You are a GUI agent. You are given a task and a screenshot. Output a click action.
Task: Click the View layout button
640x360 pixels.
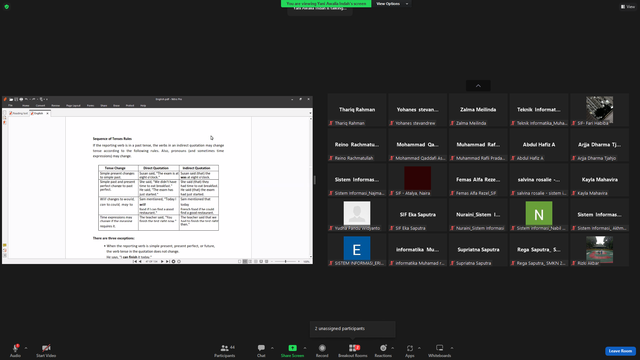[x=628, y=7]
